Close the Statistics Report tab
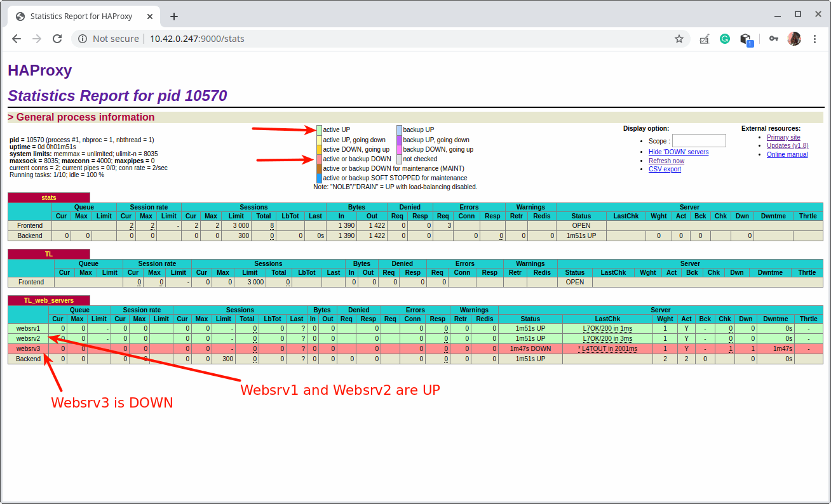 click(x=151, y=17)
